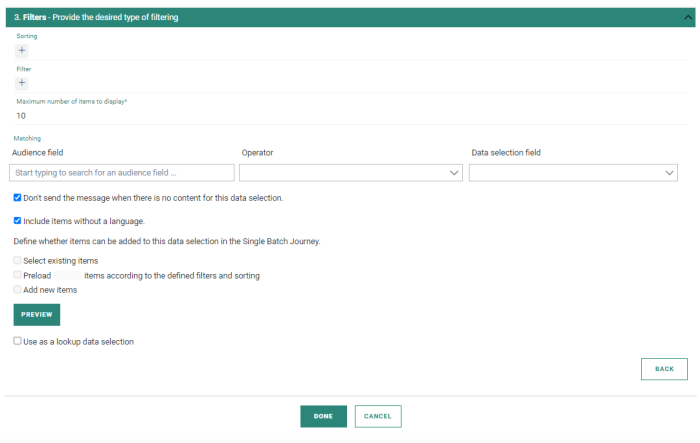Confirm with the Done button

323,416
